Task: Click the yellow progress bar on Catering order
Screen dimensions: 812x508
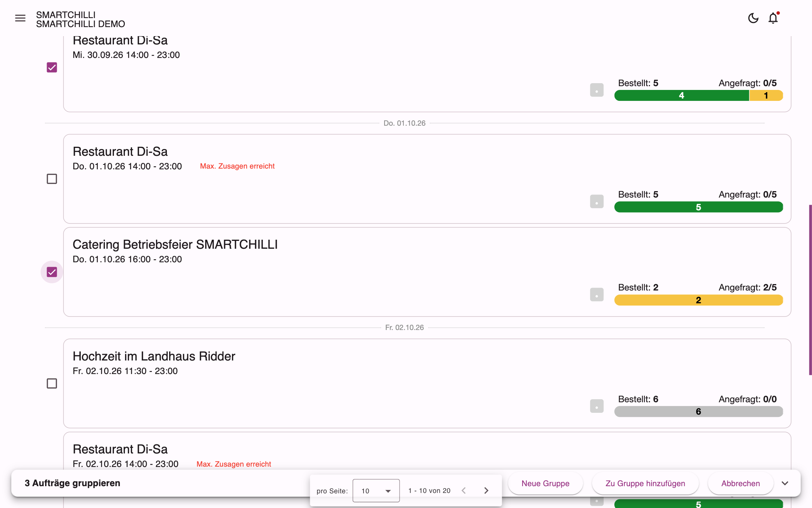Action: point(698,300)
